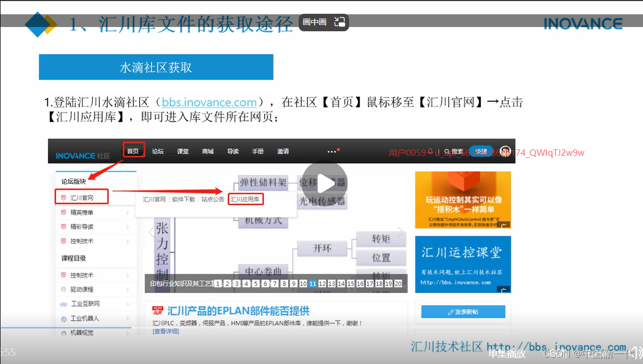Click the icon beside 工业互联网

(x=64, y=304)
